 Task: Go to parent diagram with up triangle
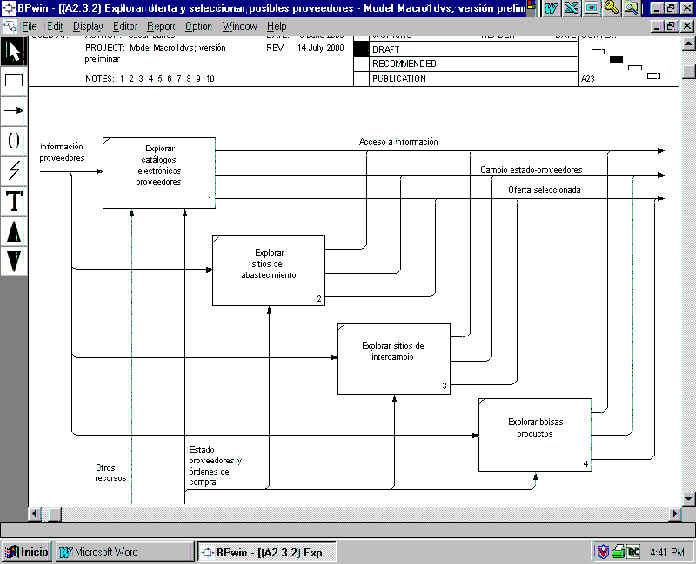[14, 231]
